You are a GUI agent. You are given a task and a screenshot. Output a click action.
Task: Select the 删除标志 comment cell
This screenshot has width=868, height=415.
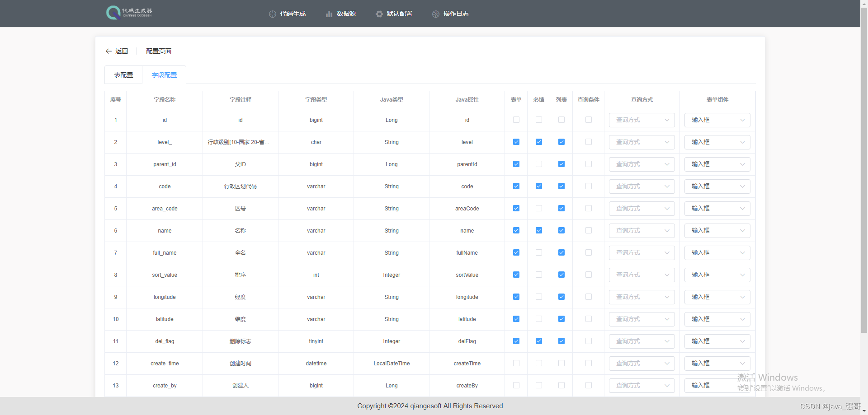tap(241, 341)
